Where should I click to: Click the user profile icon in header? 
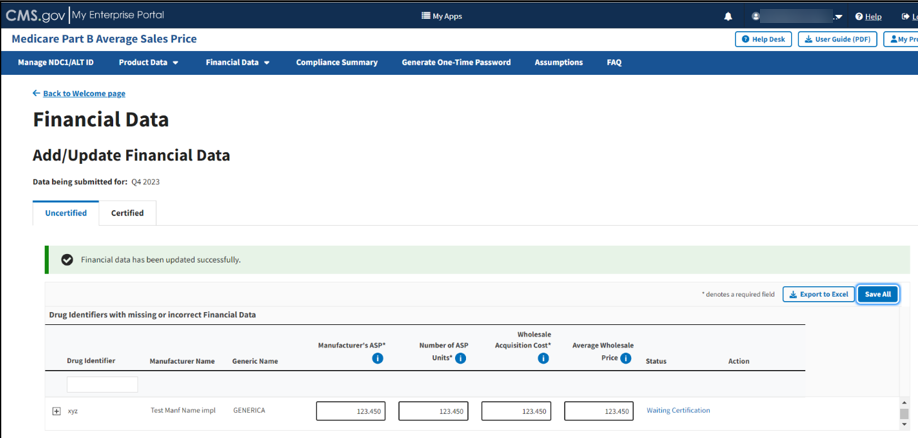[756, 16]
